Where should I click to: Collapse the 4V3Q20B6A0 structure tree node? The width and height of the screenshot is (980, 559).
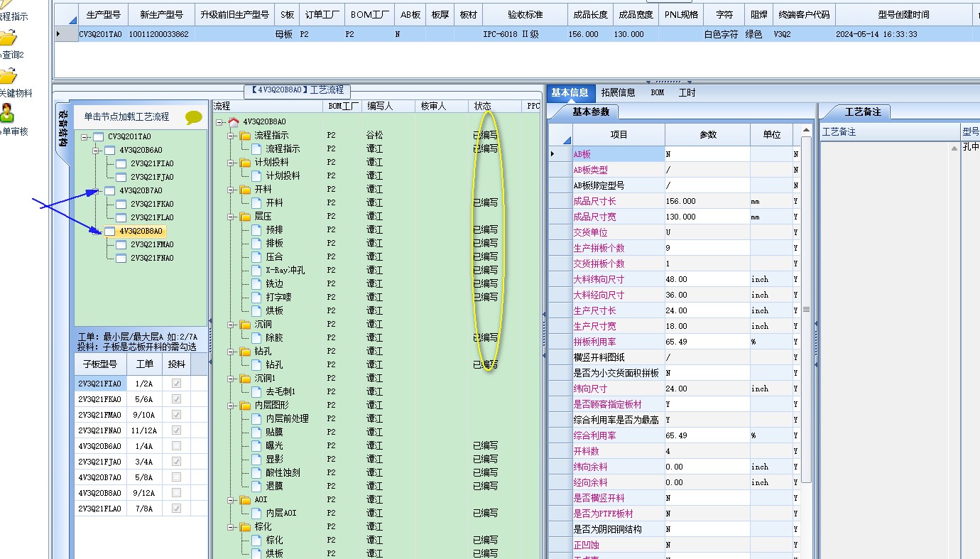(96, 151)
